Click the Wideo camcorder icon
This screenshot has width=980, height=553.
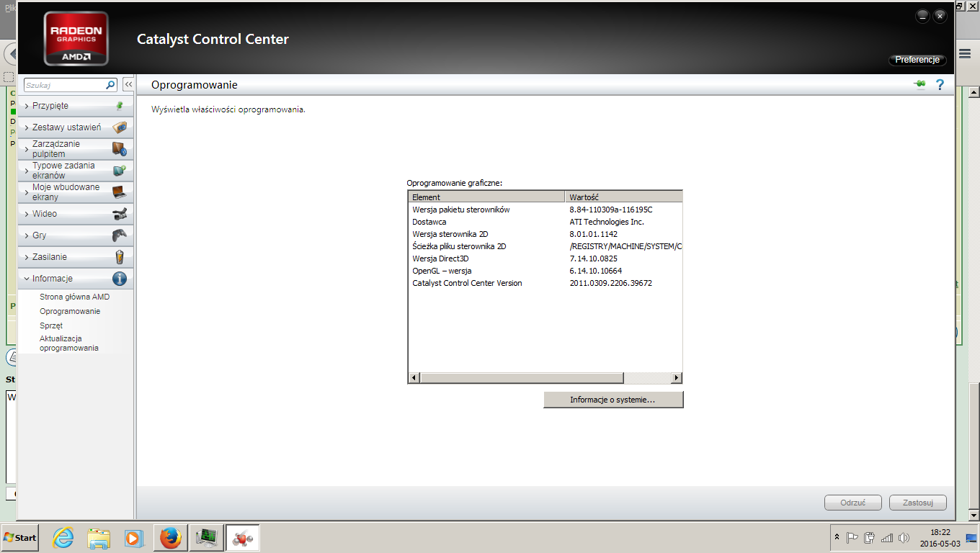pos(120,214)
